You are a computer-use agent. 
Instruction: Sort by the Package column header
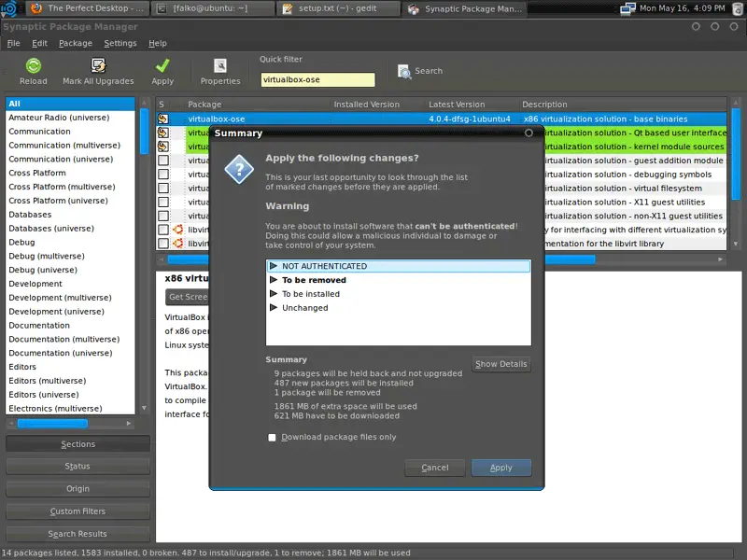(256, 105)
